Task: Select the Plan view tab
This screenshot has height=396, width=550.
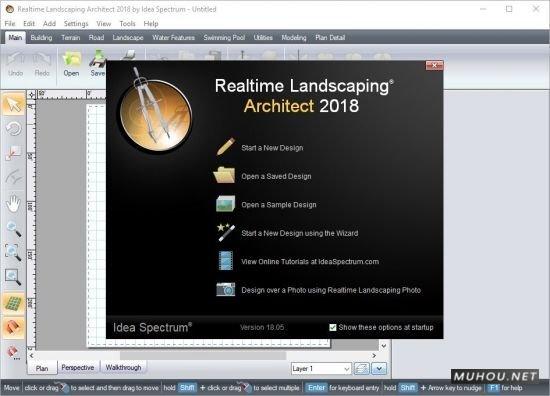Action: click(x=42, y=368)
